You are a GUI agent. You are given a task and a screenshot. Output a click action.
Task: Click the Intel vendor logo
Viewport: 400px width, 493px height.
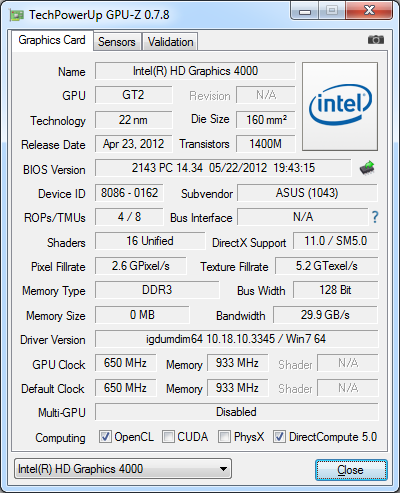(x=340, y=106)
